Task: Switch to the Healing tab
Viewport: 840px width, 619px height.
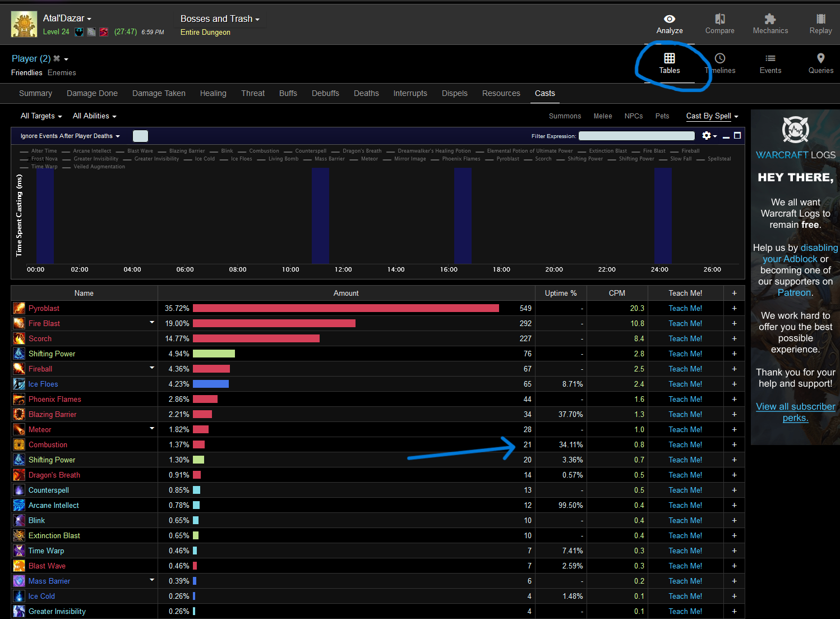Action: (x=213, y=93)
